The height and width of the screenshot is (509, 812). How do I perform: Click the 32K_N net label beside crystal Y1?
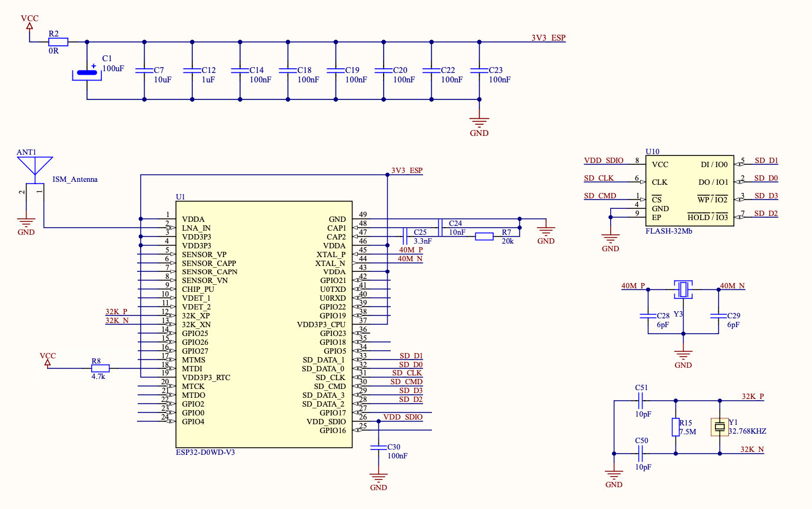click(753, 449)
